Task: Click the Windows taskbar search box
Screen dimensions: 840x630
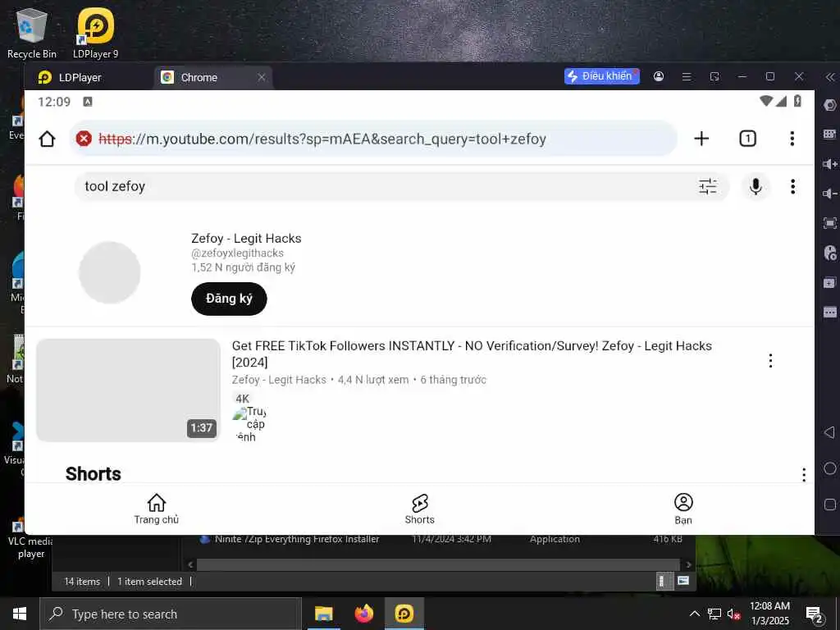Action: click(171, 614)
